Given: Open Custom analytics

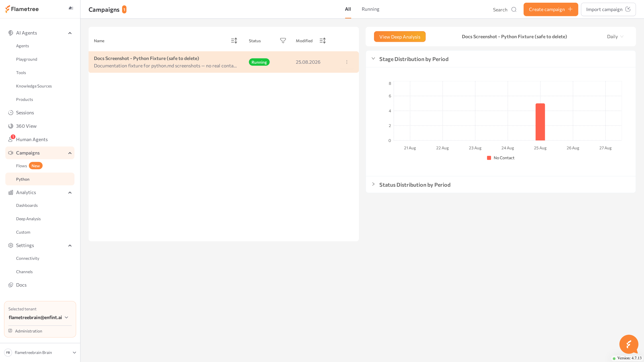Looking at the screenshot, I should coord(23,232).
